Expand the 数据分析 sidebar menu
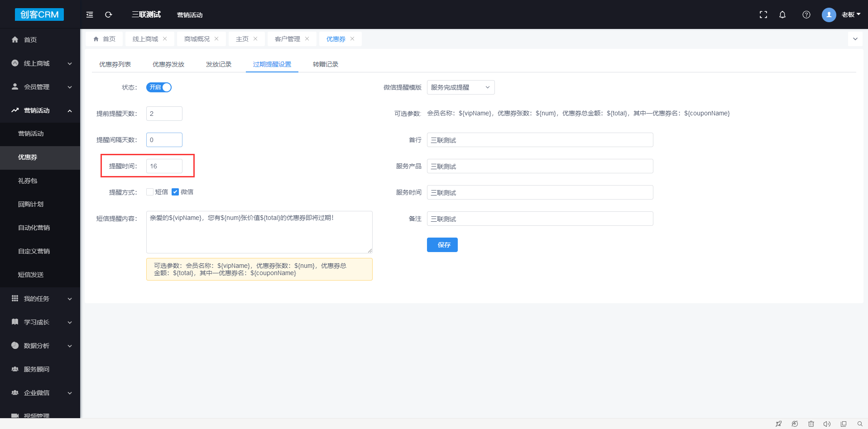This screenshot has width=868, height=429. (x=70, y=346)
